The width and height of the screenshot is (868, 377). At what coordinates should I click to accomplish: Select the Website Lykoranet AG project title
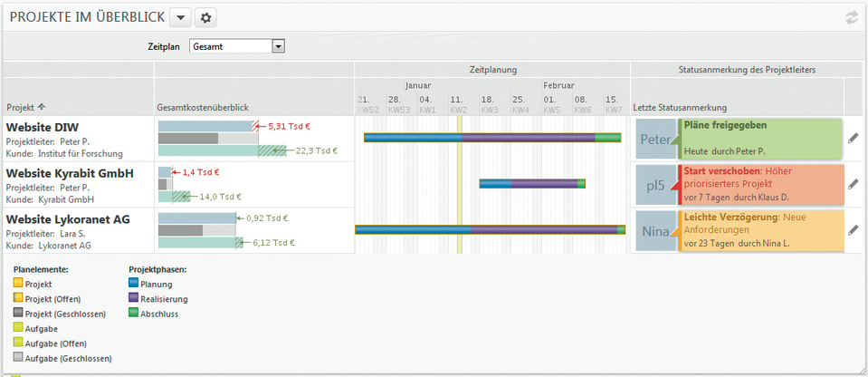pyautogui.click(x=67, y=218)
